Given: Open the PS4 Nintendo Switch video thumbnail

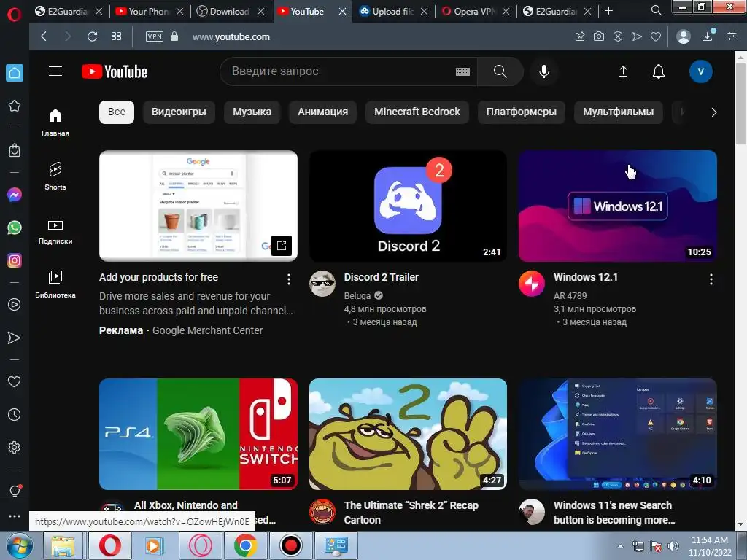Looking at the screenshot, I should [x=198, y=434].
